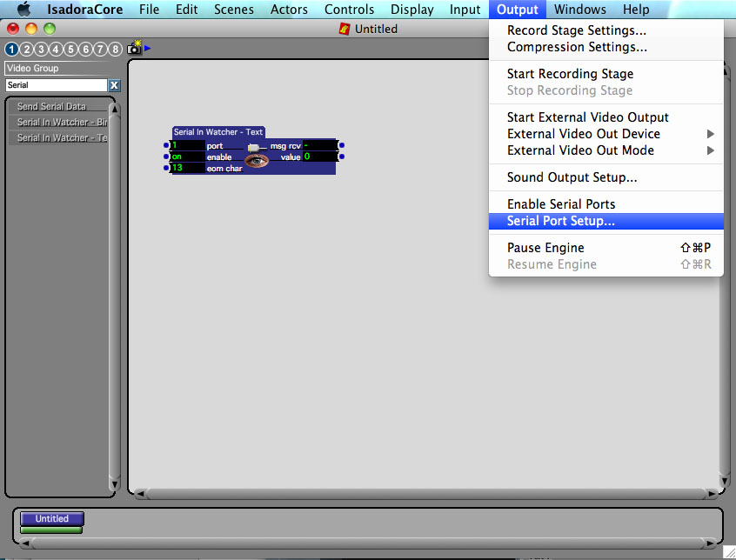The image size is (736, 560).
Task: Select actor group 3 button
Action: coord(41,49)
